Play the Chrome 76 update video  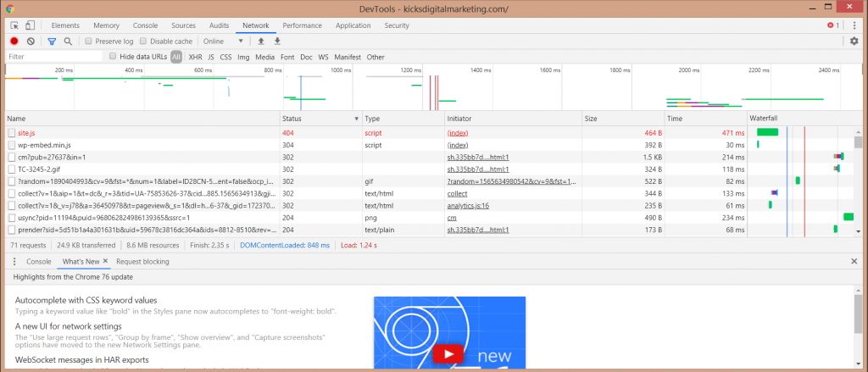pyautogui.click(x=448, y=353)
